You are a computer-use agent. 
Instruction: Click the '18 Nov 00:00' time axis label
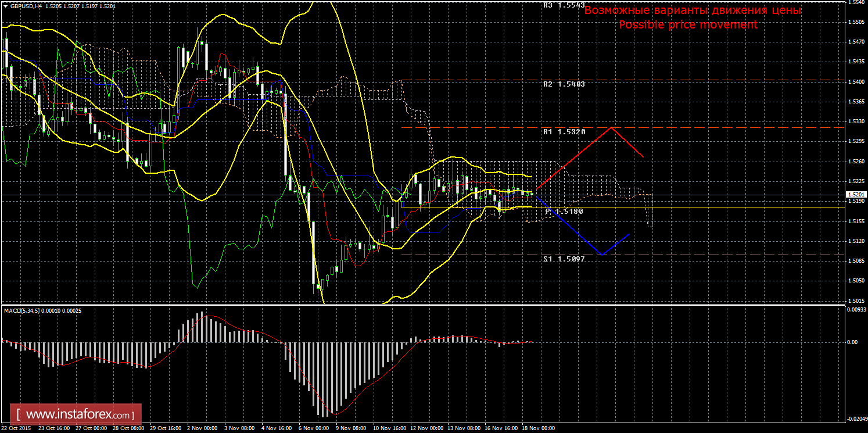pos(539,428)
